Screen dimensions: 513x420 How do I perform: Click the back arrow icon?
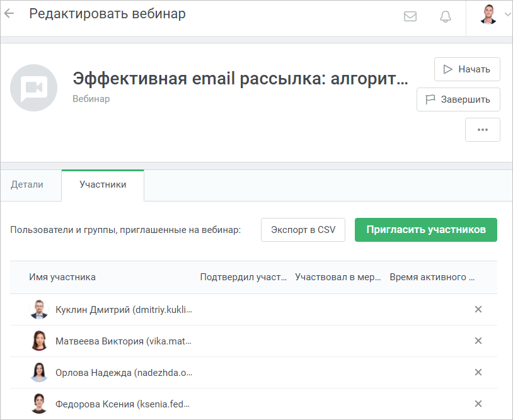9,13
